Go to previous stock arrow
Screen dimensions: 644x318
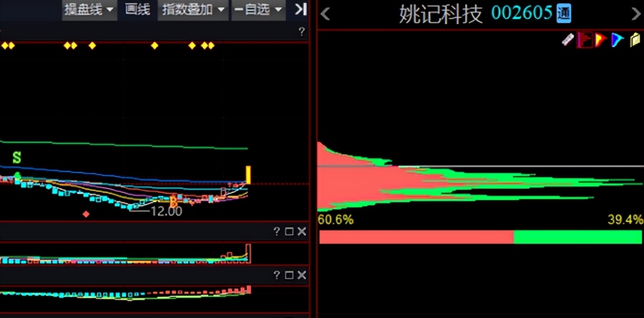click(325, 14)
